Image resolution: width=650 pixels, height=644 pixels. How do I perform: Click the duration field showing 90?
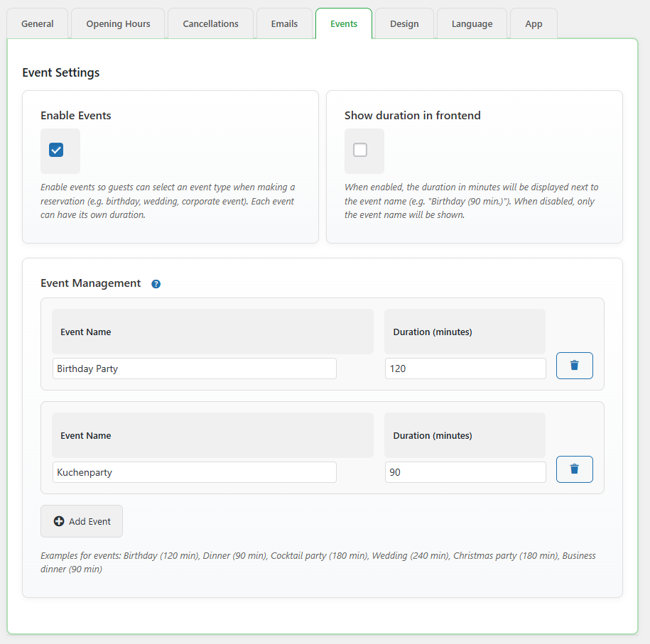465,471
